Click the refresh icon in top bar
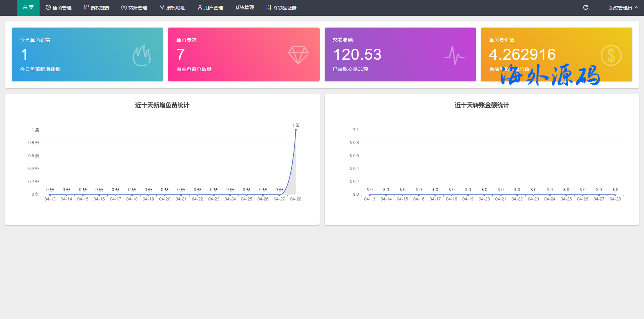 pos(586,7)
